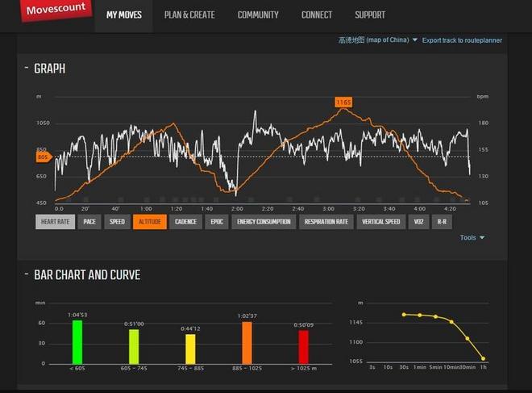
Task: Go to the COMMUNITY section
Action: 258,15
